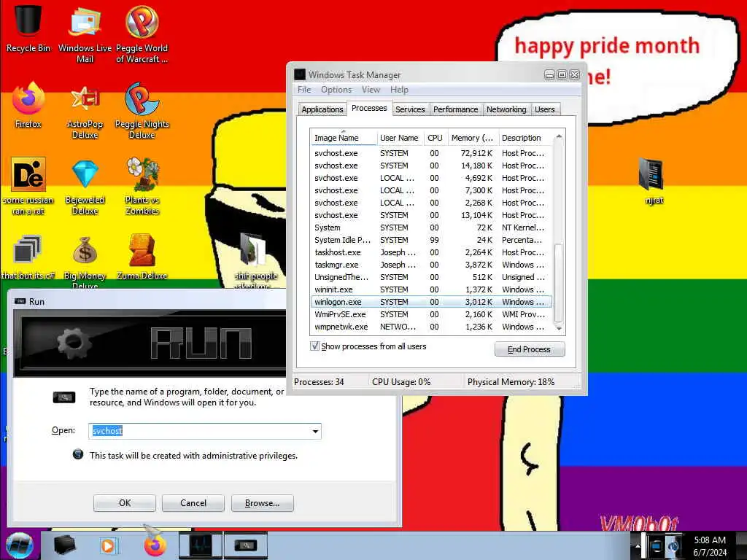Viewport: 747px width, 560px height.
Task: Click the process list scrollbar thumb
Action: [559, 283]
